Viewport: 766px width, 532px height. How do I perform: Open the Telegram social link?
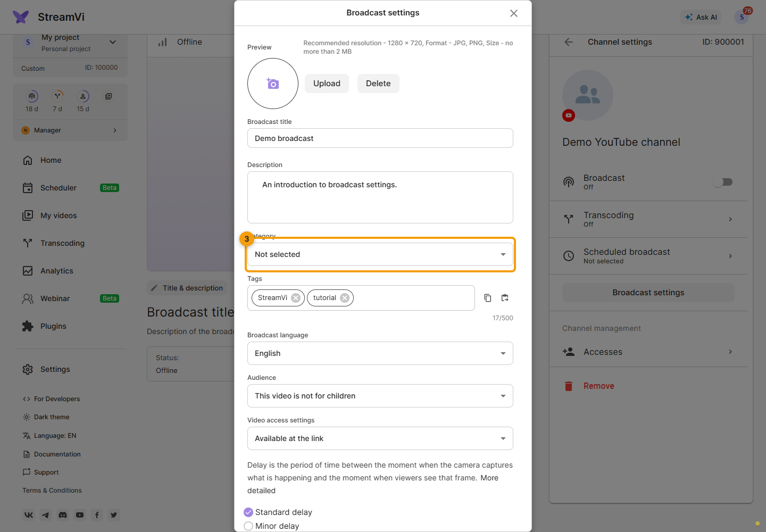click(46, 515)
